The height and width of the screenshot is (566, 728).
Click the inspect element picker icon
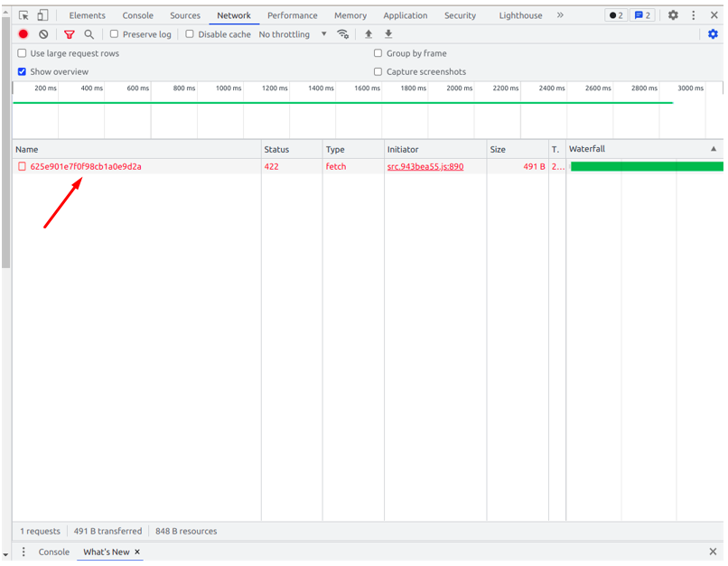click(23, 15)
